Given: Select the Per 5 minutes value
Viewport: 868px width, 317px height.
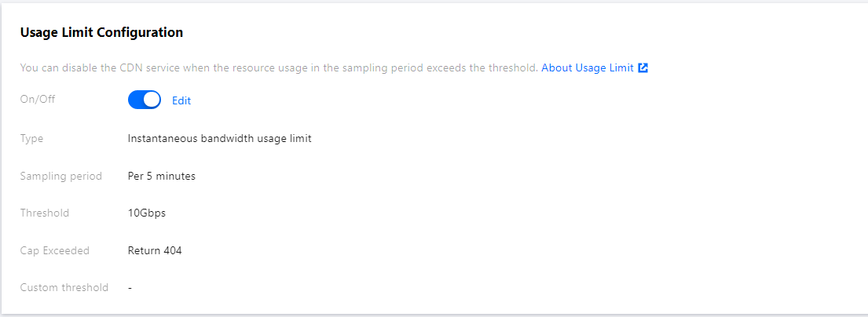Looking at the screenshot, I should [x=161, y=177].
